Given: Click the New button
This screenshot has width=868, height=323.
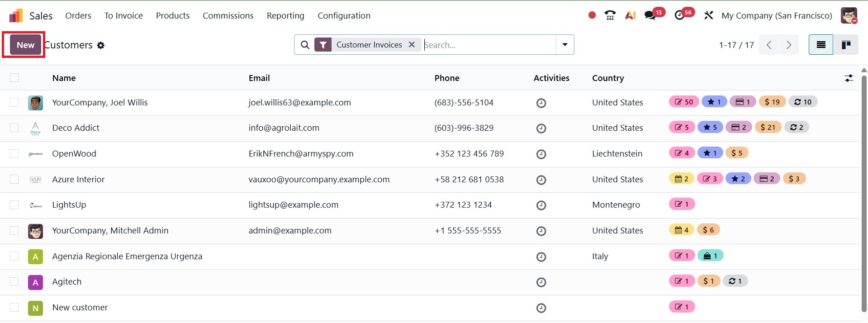Looking at the screenshot, I should point(25,45).
